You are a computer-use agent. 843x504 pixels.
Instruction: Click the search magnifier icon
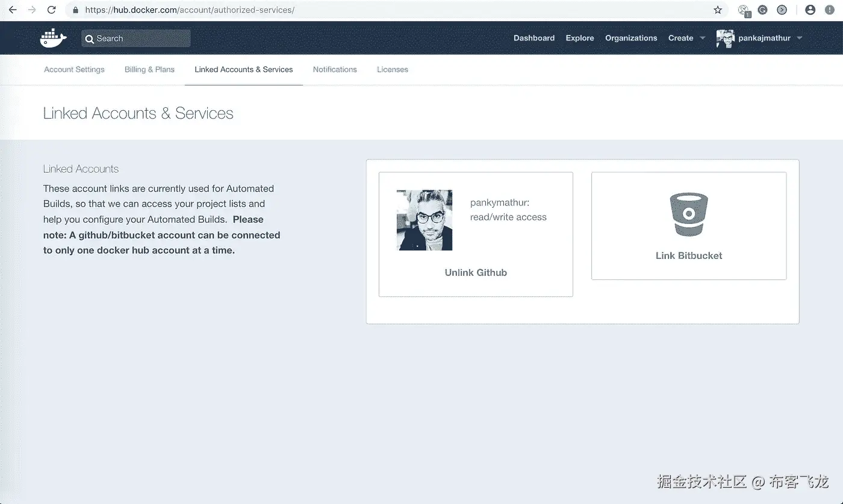tap(90, 39)
